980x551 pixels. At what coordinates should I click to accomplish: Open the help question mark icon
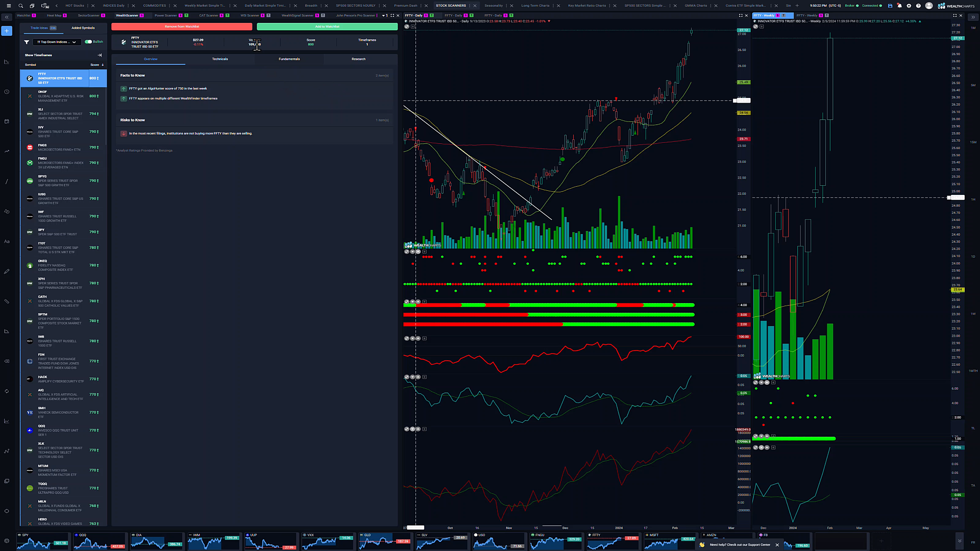(x=918, y=6)
